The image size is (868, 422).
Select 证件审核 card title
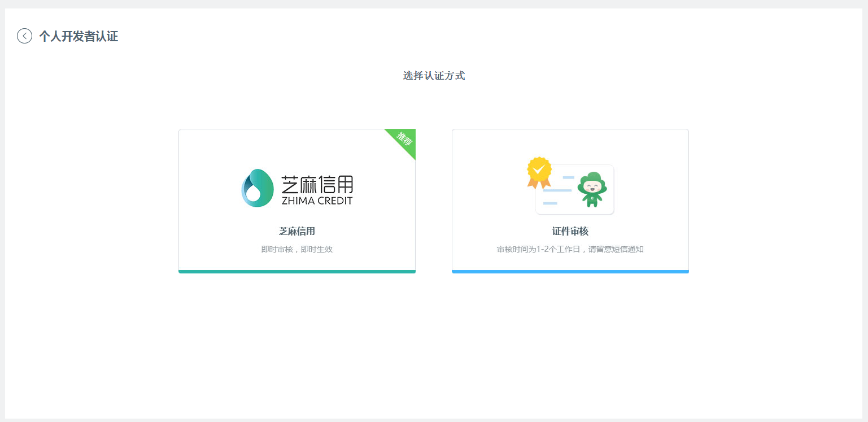[x=570, y=231]
